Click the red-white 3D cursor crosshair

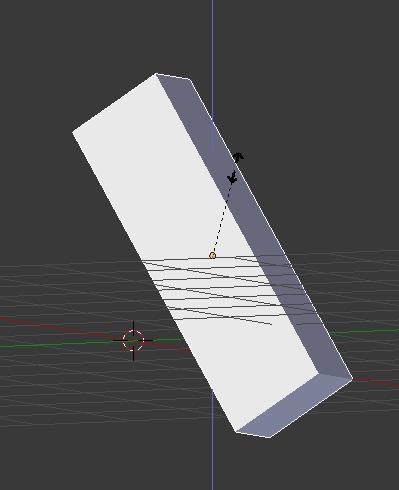[x=133, y=340]
